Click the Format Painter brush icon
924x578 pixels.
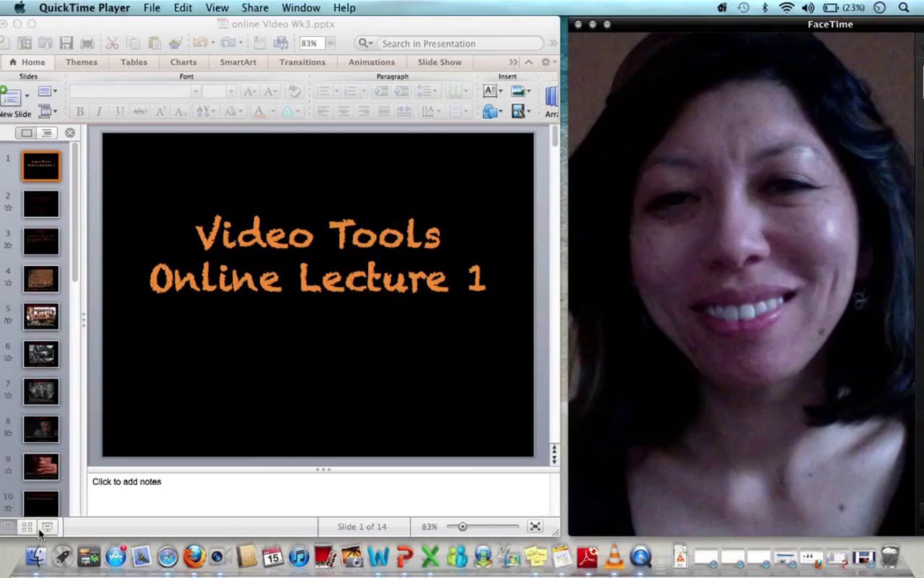coord(175,43)
